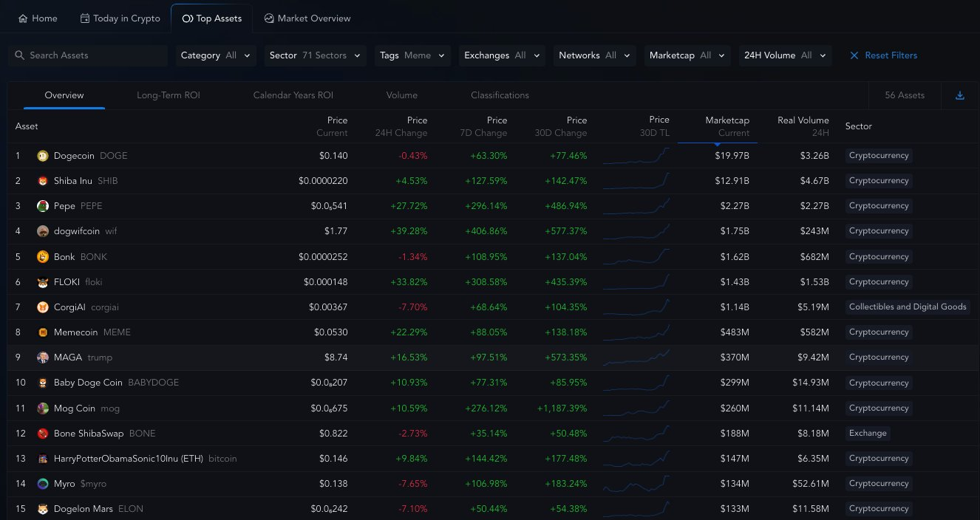Open the Exchanges filter dropdown

point(503,55)
